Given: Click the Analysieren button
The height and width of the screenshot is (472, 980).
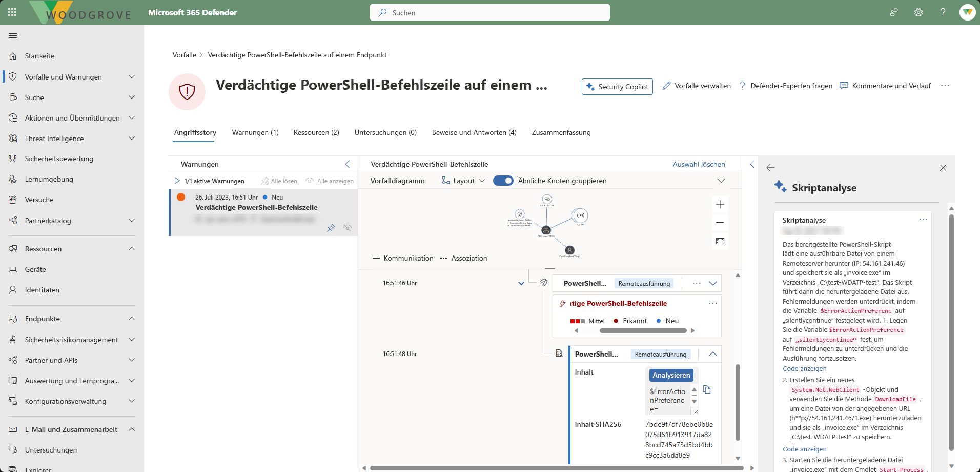Looking at the screenshot, I should click(x=671, y=375).
